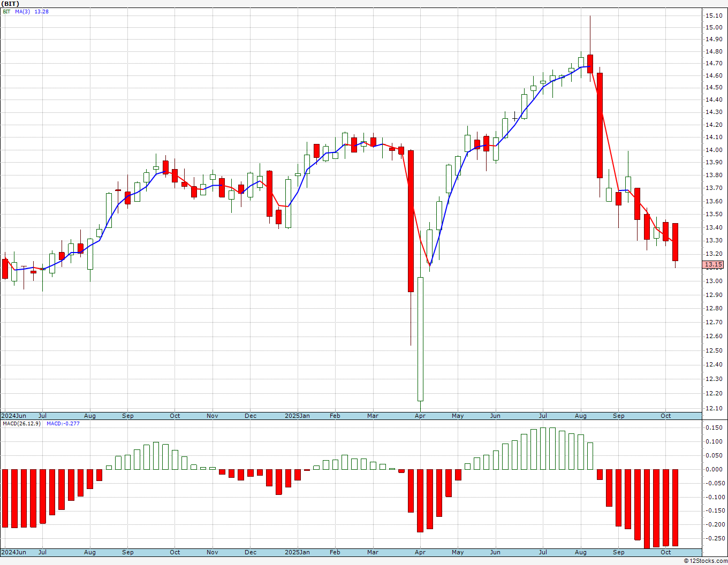The image size is (728, 565).
Task: Click 2024Jun on the MACD time axis
Action: [14, 552]
